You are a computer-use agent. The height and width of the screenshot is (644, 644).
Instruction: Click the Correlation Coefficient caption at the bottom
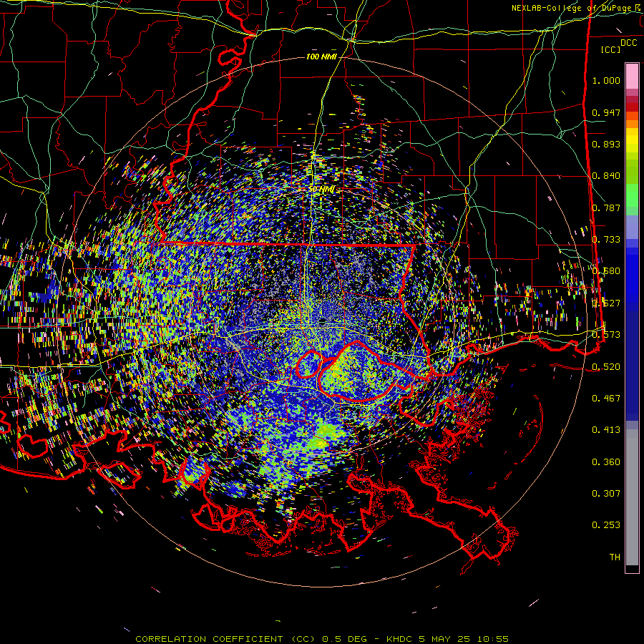pyautogui.click(x=321, y=639)
